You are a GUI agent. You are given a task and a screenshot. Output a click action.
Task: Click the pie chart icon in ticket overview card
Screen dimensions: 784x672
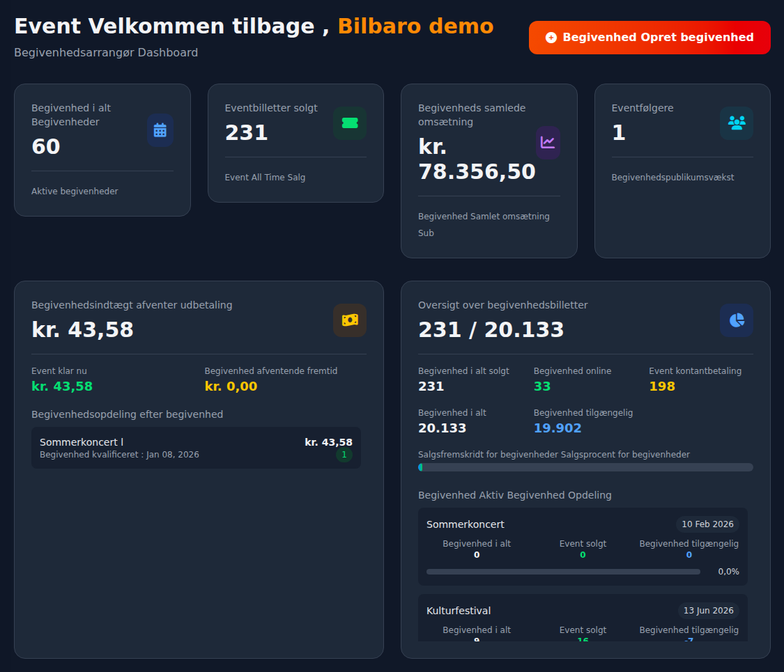tap(737, 320)
